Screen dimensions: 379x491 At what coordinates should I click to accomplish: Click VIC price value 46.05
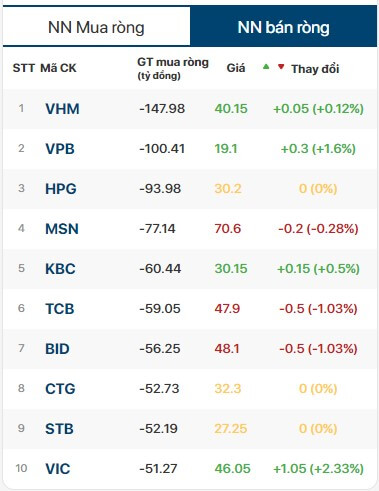(232, 469)
